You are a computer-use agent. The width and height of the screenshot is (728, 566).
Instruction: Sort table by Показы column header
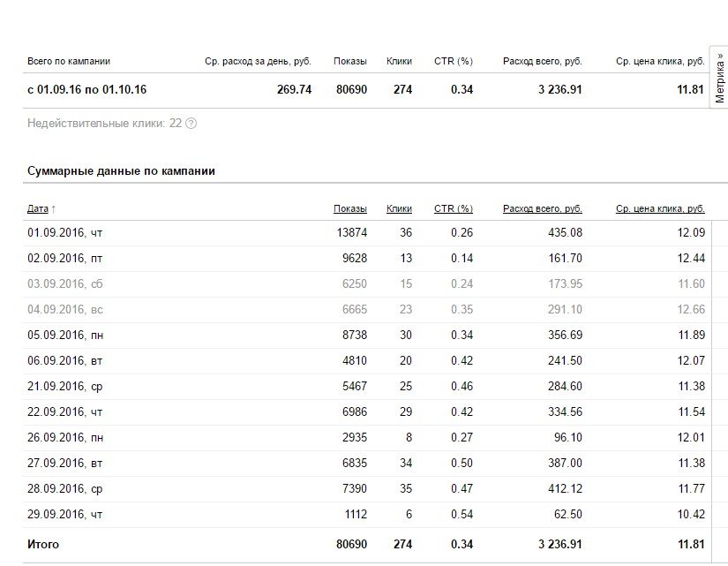[350, 208]
